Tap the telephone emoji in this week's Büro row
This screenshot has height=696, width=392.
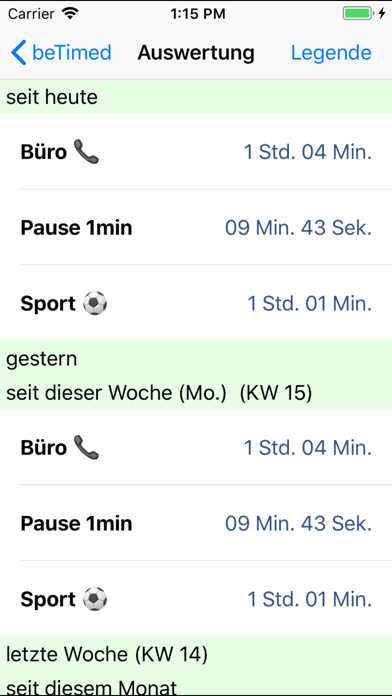click(x=86, y=448)
